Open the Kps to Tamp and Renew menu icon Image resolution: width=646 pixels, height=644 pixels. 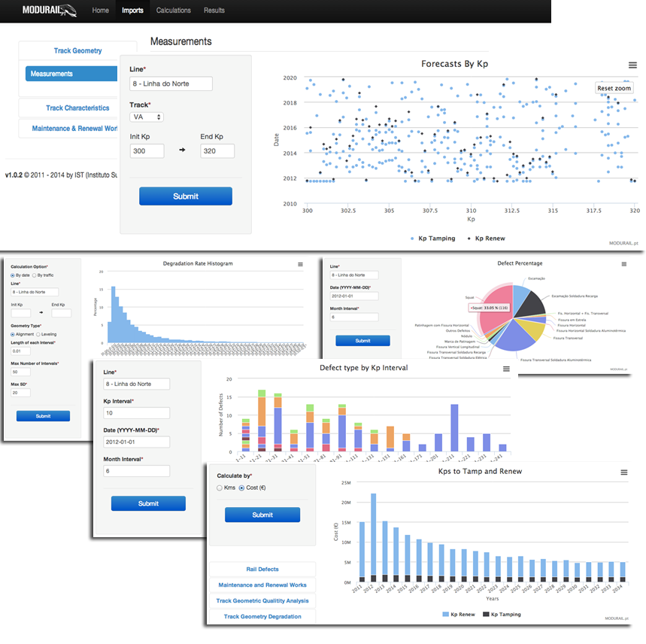click(623, 472)
